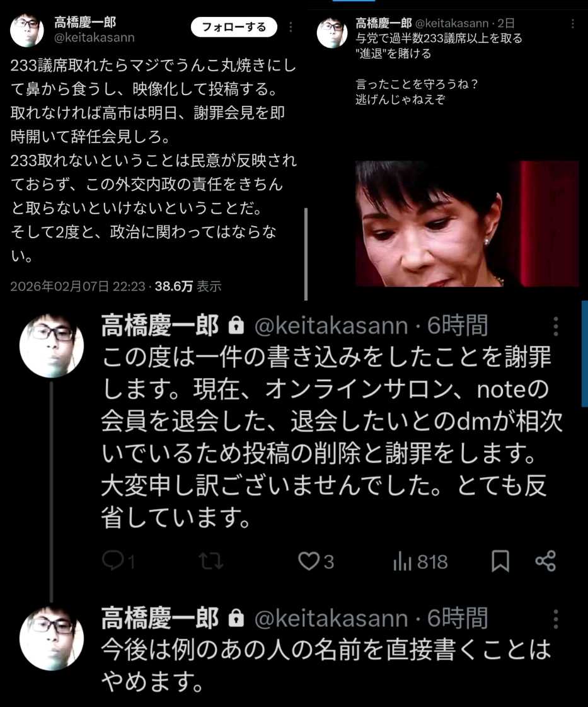Click the 高橋慶一郎 name on the apology post
The height and width of the screenshot is (707, 588).
coord(160,326)
